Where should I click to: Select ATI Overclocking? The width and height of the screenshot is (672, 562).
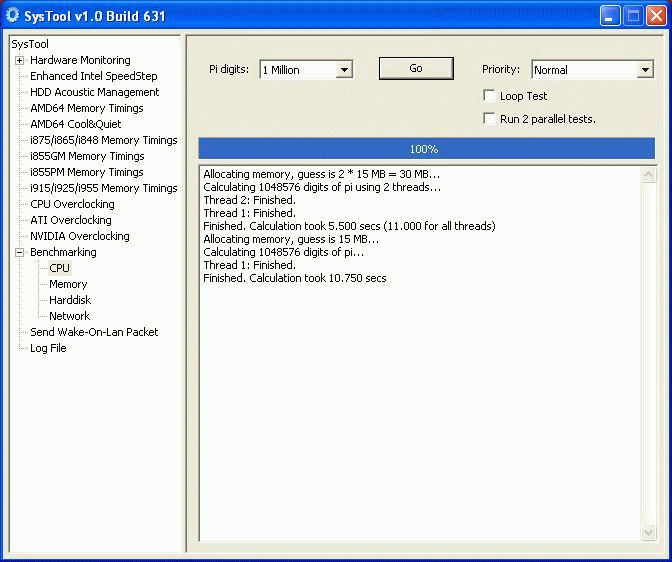[x=71, y=220]
